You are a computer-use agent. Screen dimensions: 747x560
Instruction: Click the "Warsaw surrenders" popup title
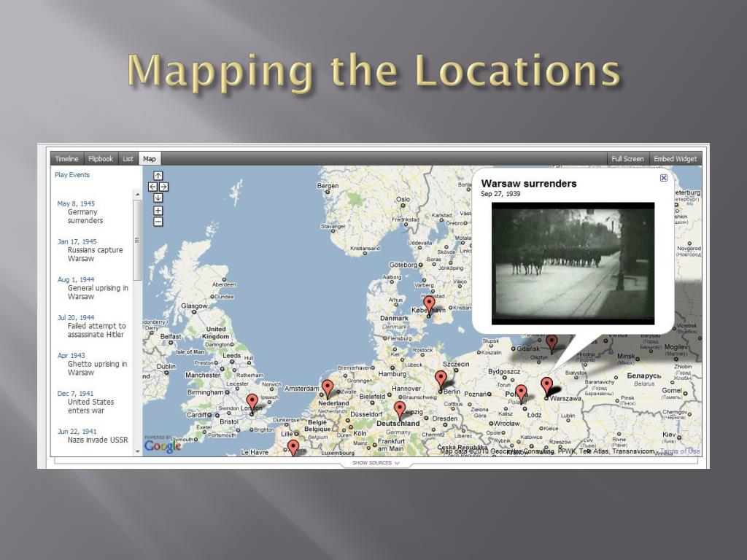(529, 183)
